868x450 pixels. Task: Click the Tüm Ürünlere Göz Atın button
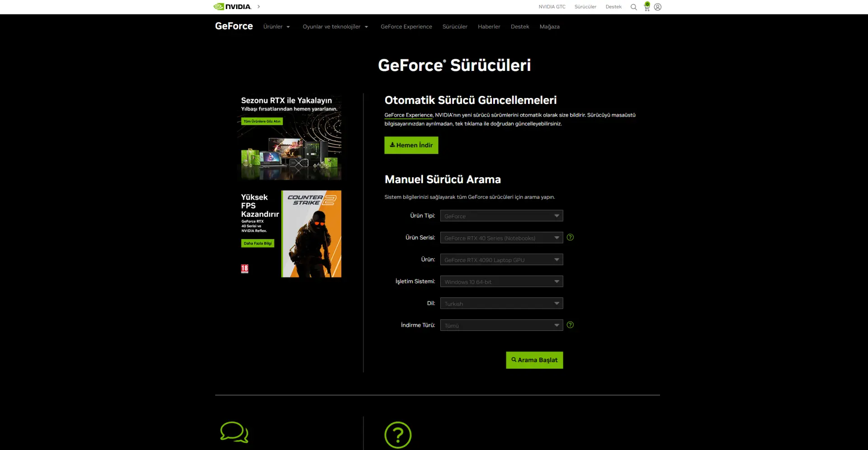coord(262,121)
